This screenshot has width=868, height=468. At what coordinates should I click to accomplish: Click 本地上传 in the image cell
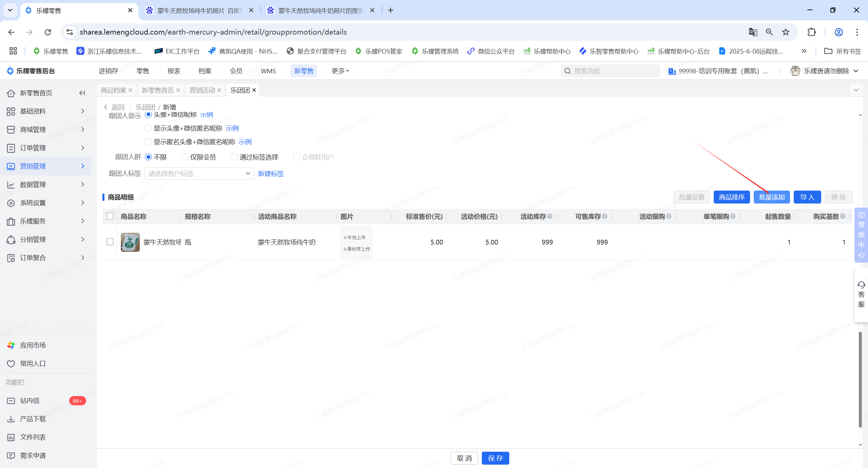(x=354, y=237)
